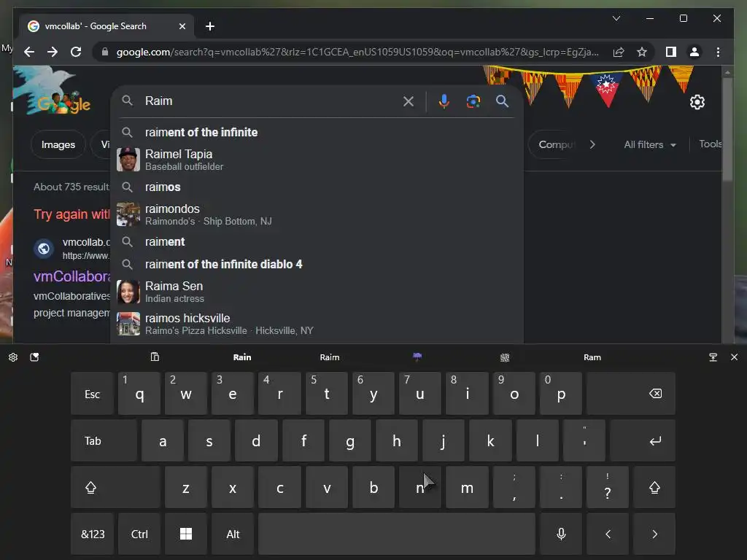This screenshot has width=747, height=560.
Task: Submit search with magnifier button
Action: click(502, 101)
